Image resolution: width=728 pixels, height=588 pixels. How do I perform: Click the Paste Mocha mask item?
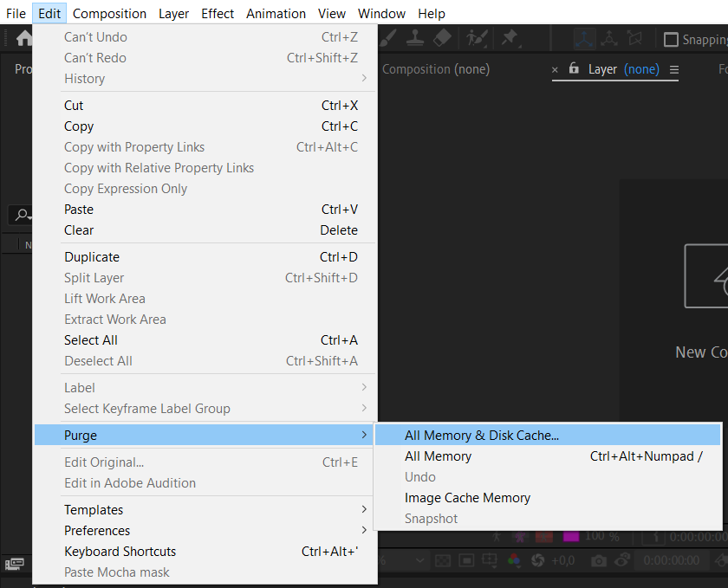[x=205, y=572]
